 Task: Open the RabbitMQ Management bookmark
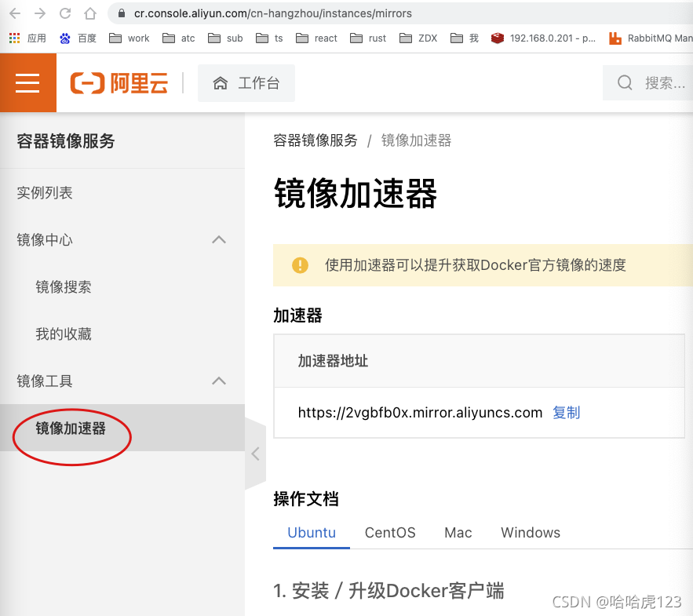[651, 38]
